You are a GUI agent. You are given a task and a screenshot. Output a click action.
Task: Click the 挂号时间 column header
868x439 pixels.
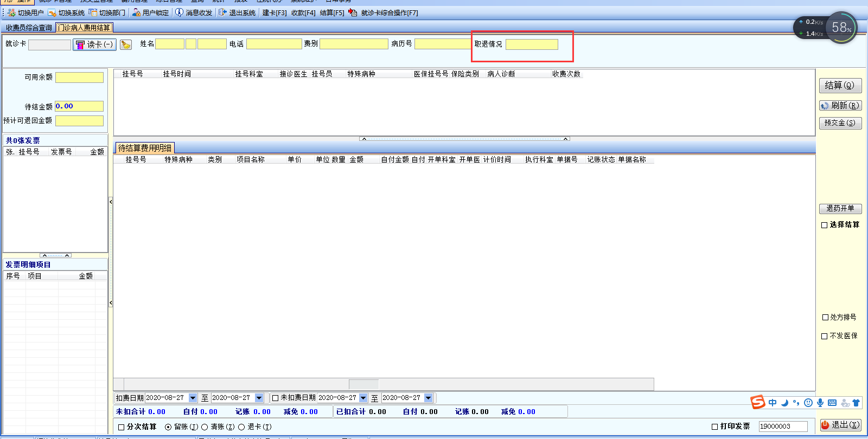[177, 74]
